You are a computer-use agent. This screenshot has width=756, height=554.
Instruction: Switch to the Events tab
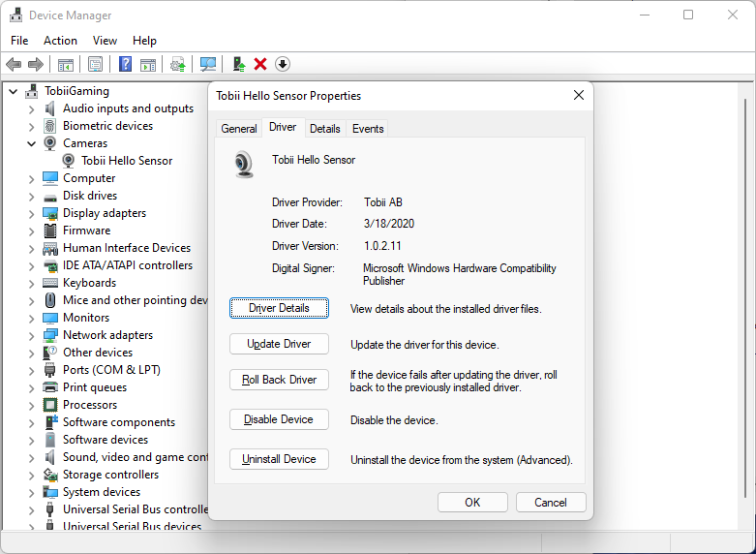(368, 129)
